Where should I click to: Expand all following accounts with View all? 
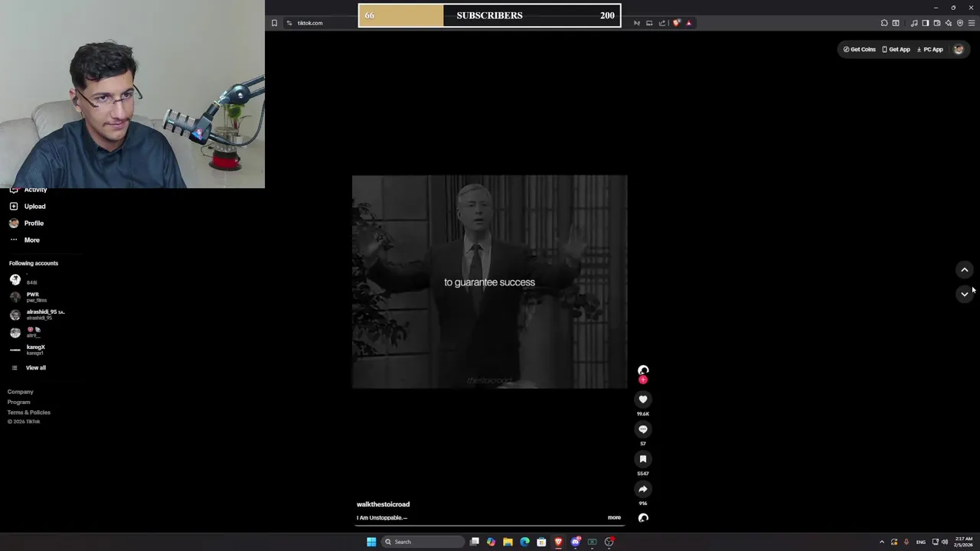[x=28, y=368]
